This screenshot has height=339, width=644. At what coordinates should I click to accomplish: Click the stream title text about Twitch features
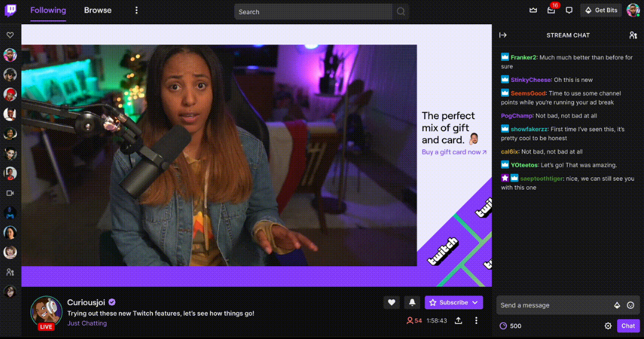pyautogui.click(x=160, y=313)
